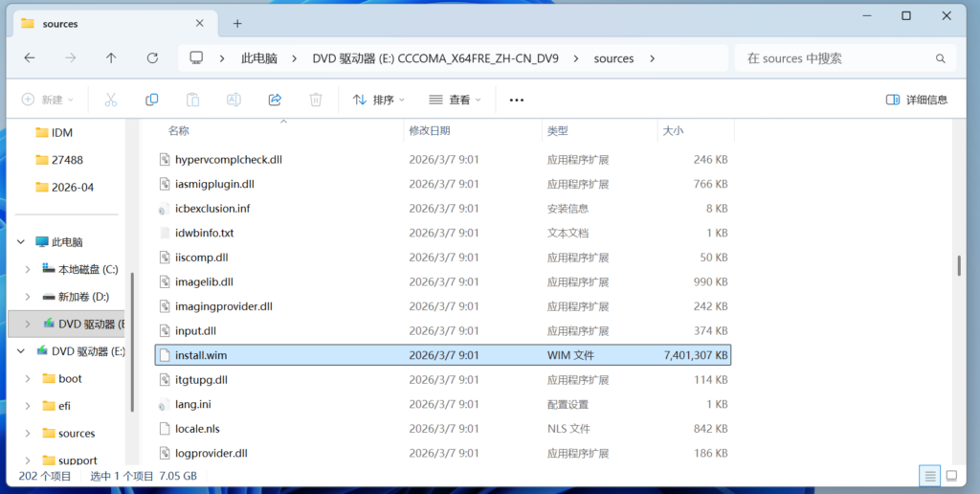Toggle the details pane (详细信息)
The height and width of the screenshot is (494, 980).
917,100
